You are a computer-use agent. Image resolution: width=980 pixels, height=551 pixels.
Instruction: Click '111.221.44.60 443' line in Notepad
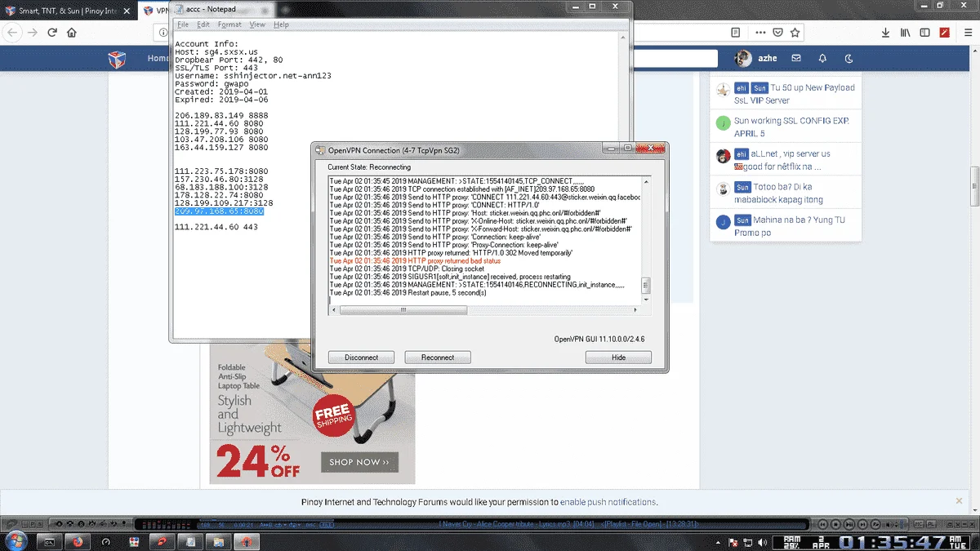point(216,227)
